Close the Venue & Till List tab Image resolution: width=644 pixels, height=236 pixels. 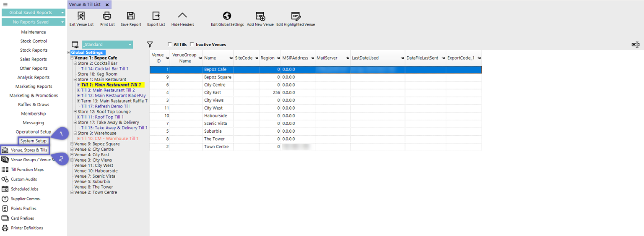[x=107, y=5]
